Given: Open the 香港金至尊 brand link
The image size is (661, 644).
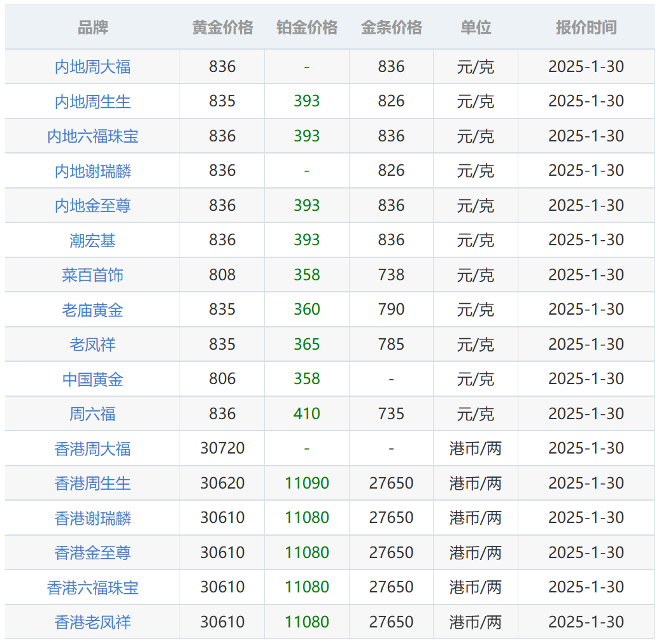Looking at the screenshot, I should [x=93, y=553].
